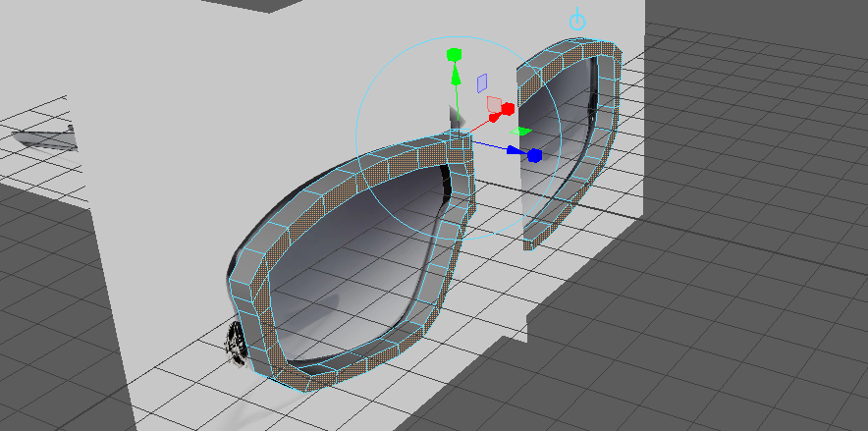The width and height of the screenshot is (868, 431).
Task: Select the small distant object on the left grid
Action: pos(49,138)
